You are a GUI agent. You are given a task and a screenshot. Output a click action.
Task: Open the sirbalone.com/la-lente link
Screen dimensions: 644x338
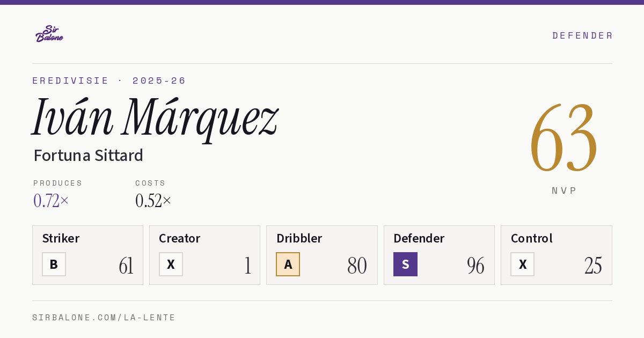tap(104, 318)
